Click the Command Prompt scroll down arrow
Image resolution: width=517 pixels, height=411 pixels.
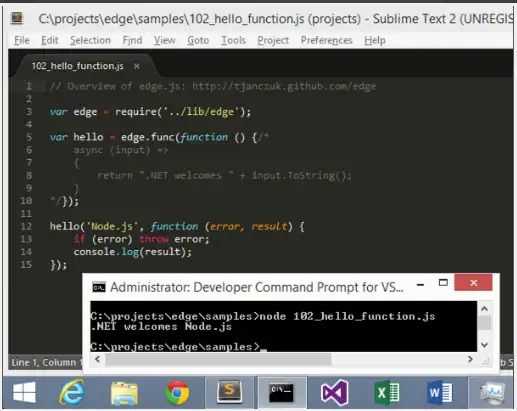pos(485,345)
